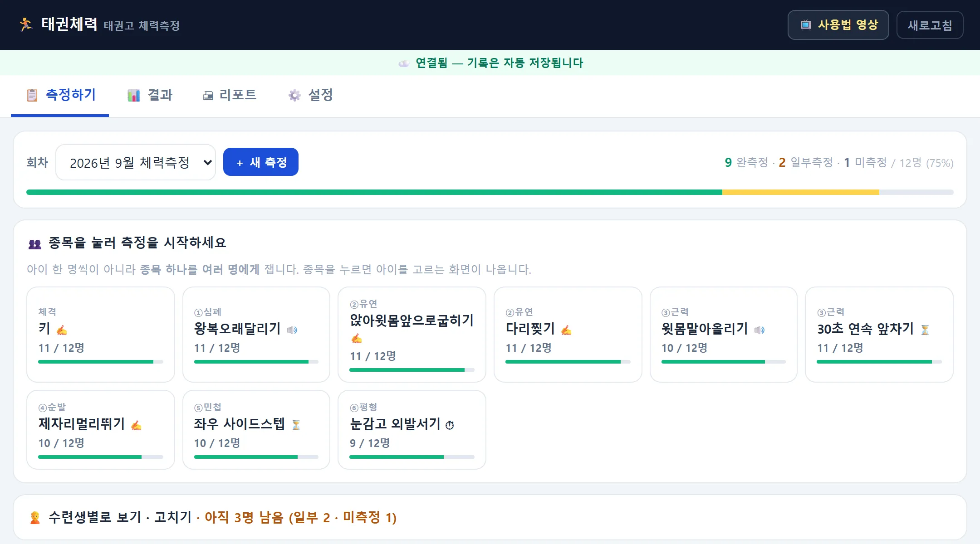The width and height of the screenshot is (980, 544).
Task: Open the 앉아윗몸앞으로굽히기 event card
Action: coord(412,335)
